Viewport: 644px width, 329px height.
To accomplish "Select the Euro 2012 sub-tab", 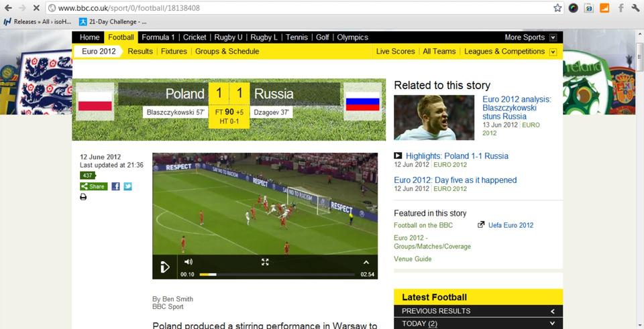I will [99, 52].
